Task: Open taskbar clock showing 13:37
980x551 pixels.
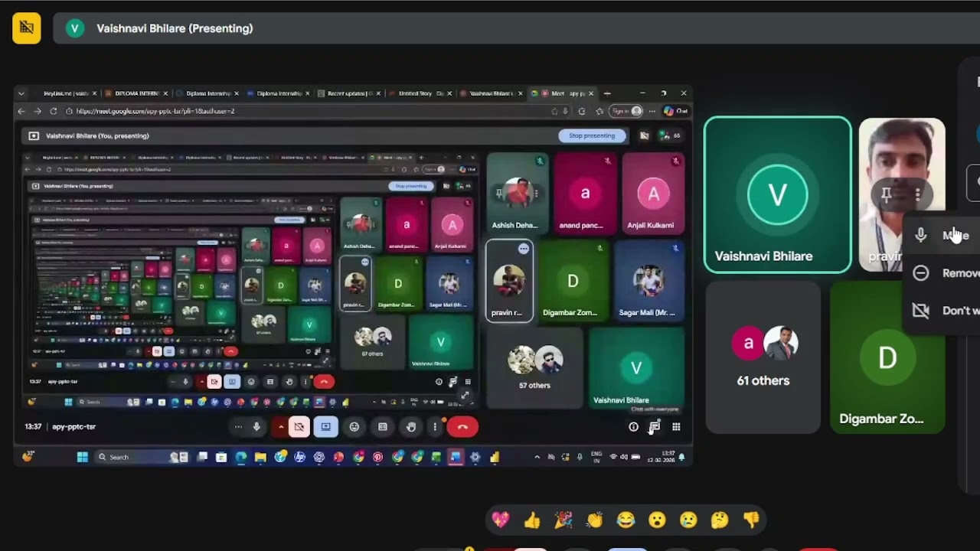Action: [663, 457]
